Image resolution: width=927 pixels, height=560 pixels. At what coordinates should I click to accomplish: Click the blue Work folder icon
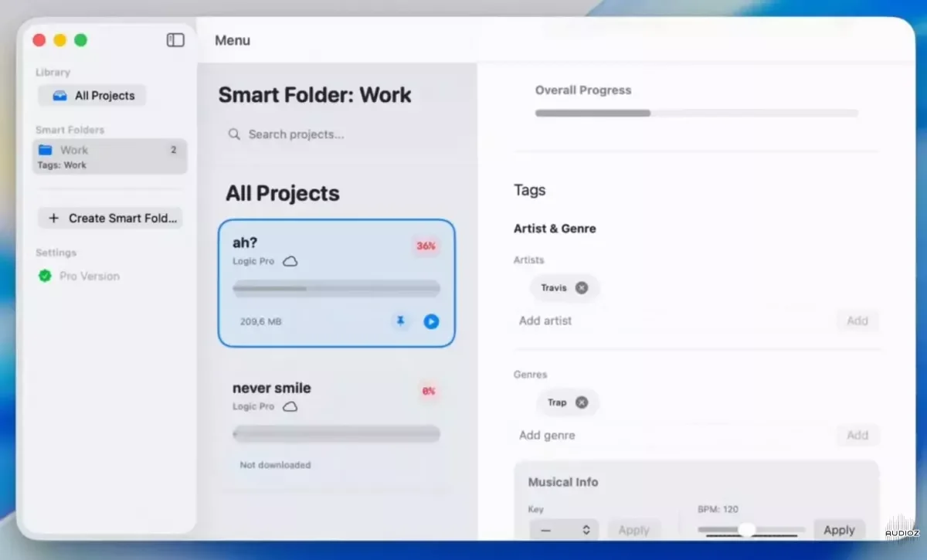click(46, 150)
